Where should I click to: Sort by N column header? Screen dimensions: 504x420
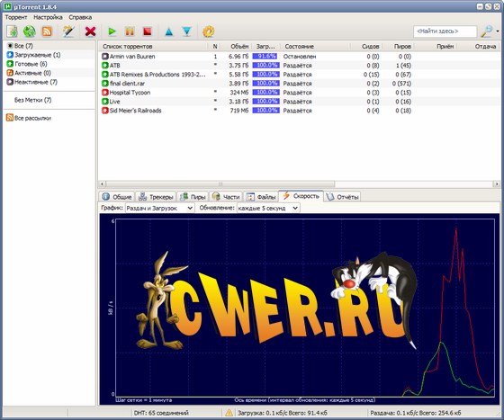[215, 46]
